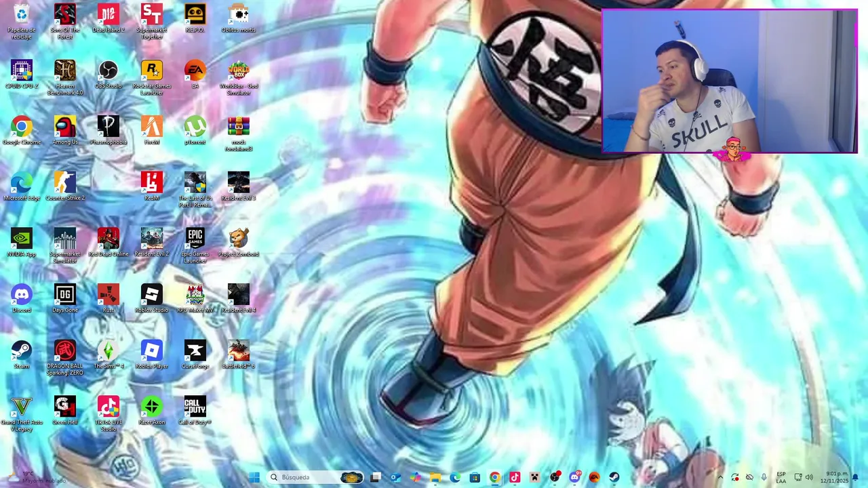Select the R.E.P.O. game shortcut

(195, 18)
